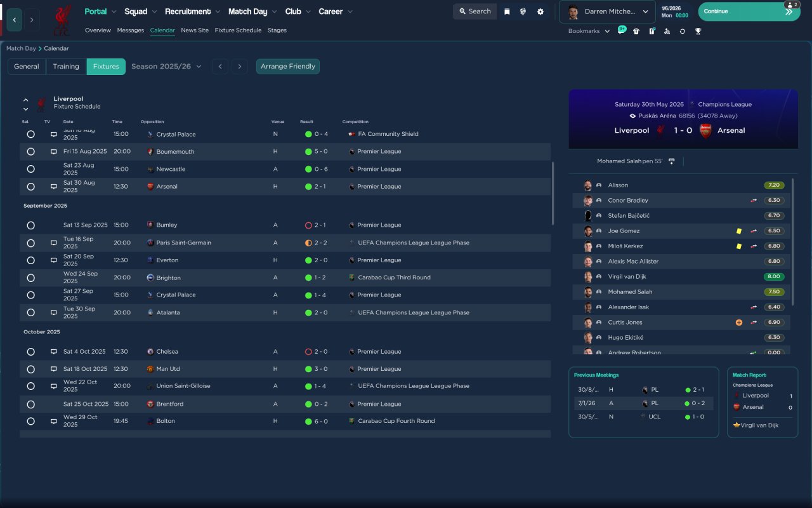Open the Match Day dropdown menu
Image resolution: width=812 pixels, height=508 pixels.
point(252,11)
